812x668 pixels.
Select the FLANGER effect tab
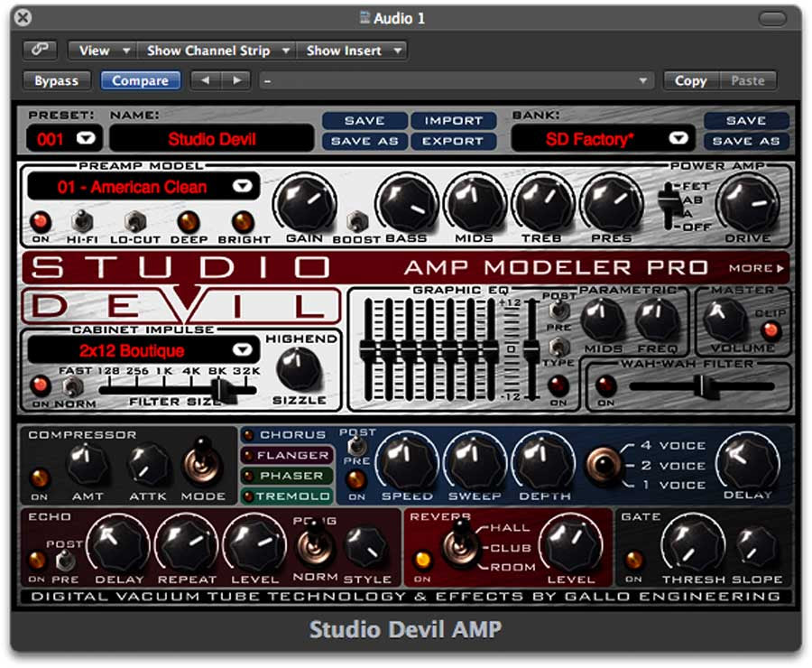click(286, 455)
